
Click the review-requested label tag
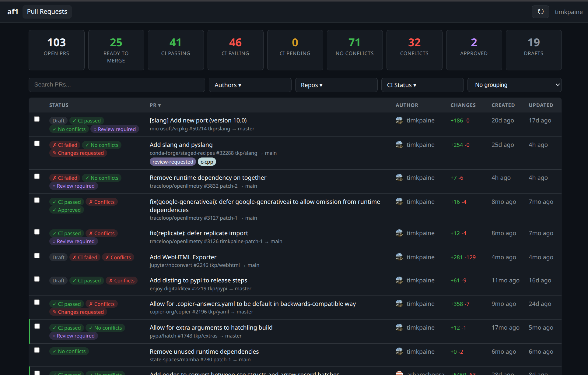click(x=173, y=162)
